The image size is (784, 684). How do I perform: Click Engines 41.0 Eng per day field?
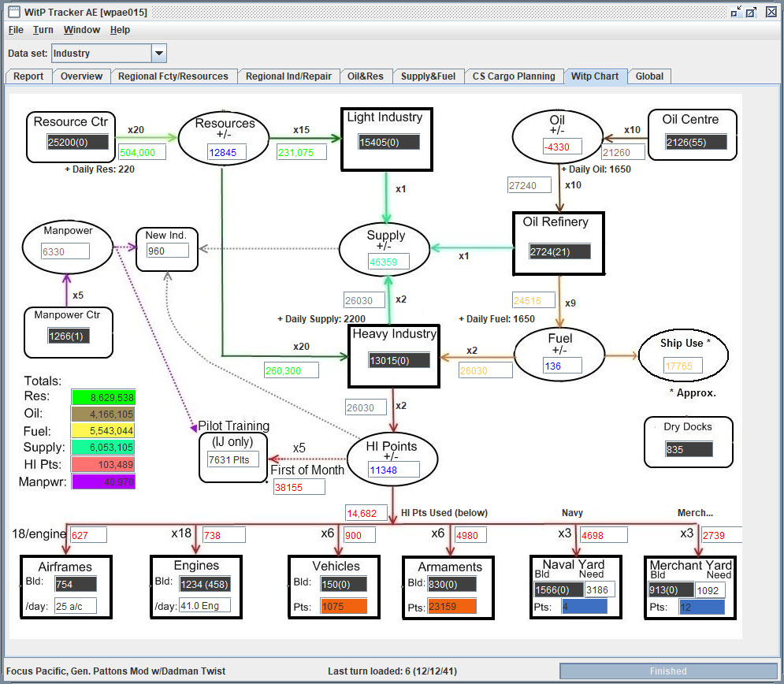(x=205, y=605)
